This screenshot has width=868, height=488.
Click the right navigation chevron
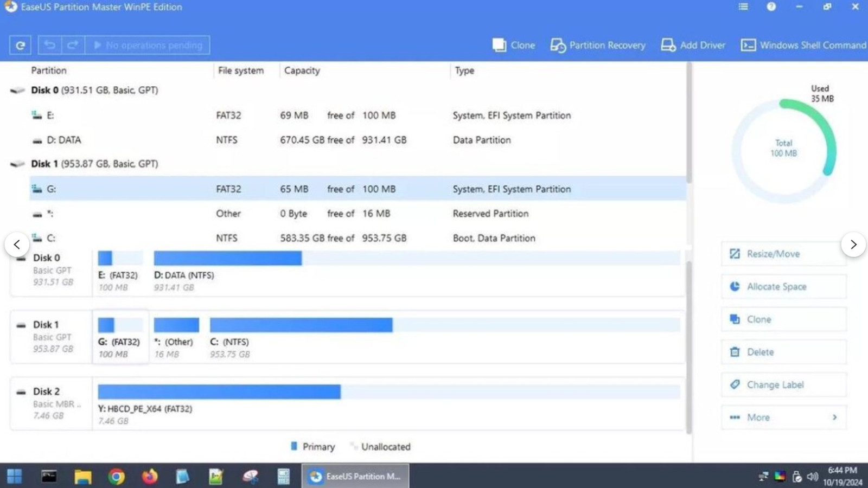[x=853, y=245]
